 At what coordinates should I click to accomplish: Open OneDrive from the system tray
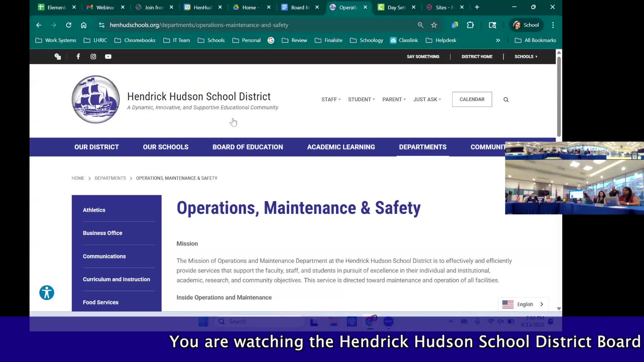pos(464,321)
